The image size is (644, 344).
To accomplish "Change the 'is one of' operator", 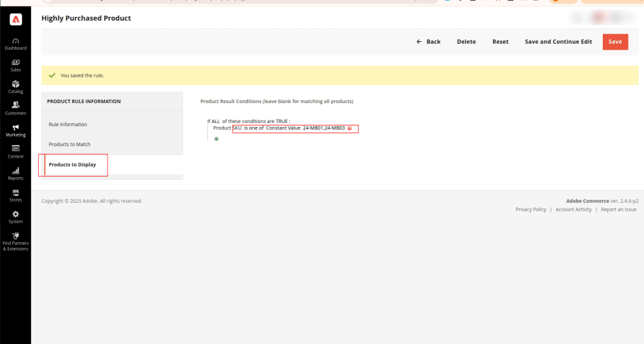I will (254, 128).
